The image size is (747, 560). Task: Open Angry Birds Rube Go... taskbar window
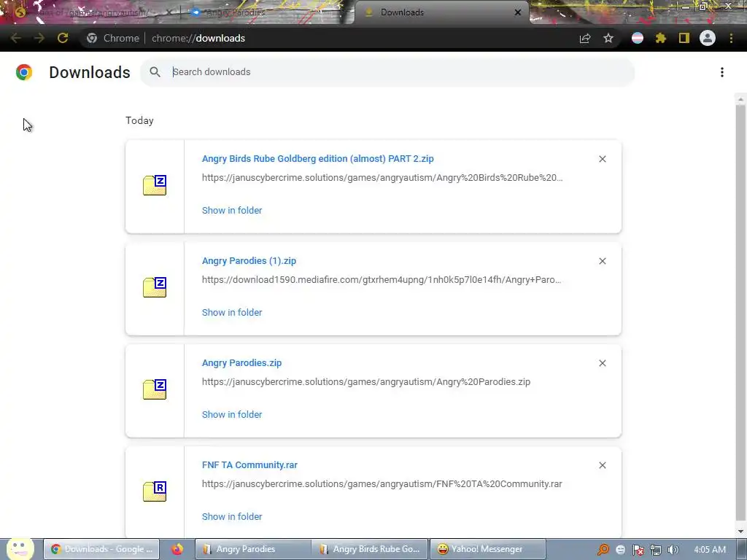coord(369,549)
